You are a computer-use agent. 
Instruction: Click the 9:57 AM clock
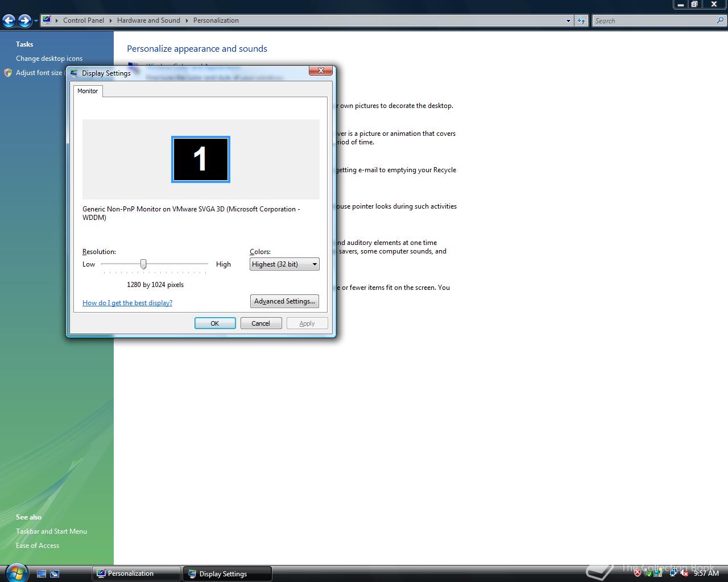(706, 573)
